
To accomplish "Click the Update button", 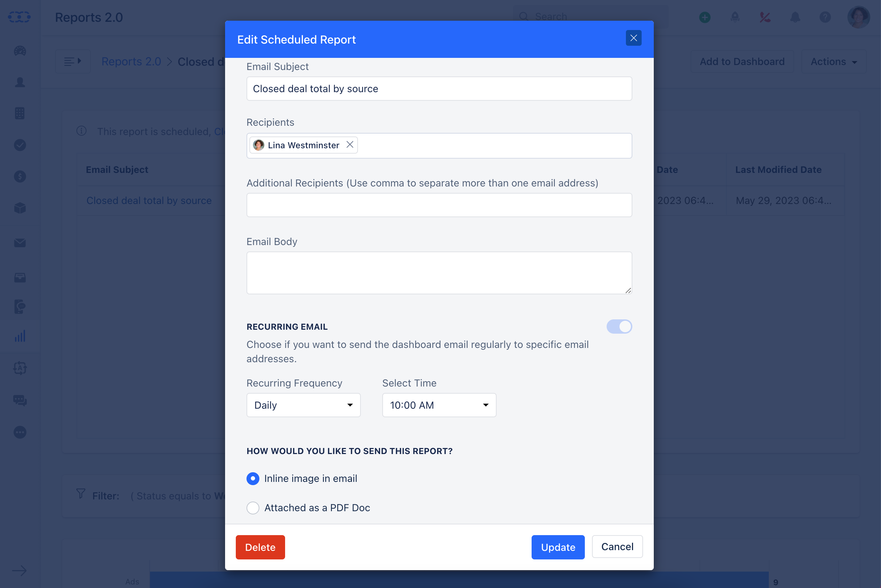I will point(558,547).
